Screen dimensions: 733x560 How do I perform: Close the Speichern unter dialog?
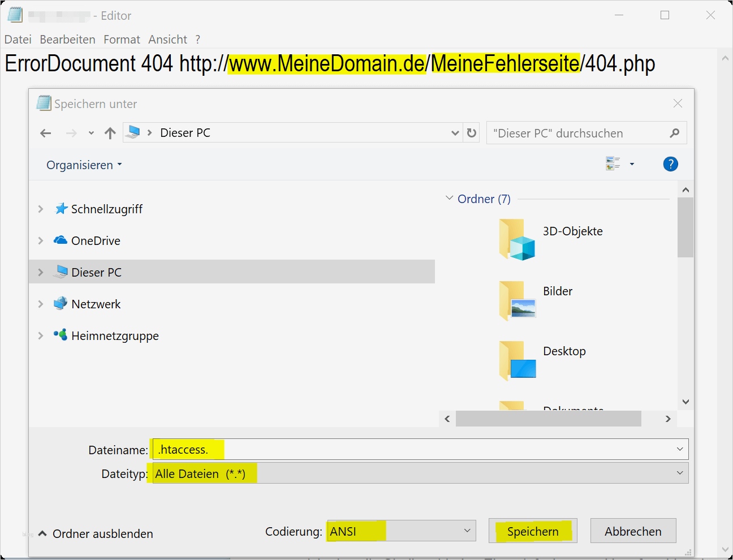point(678,104)
